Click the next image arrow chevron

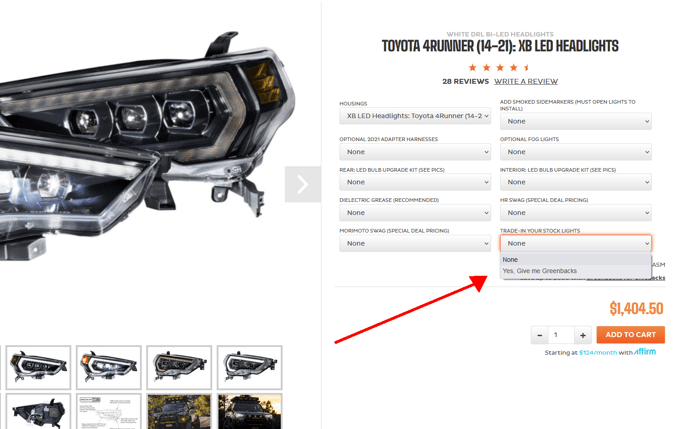point(303,184)
